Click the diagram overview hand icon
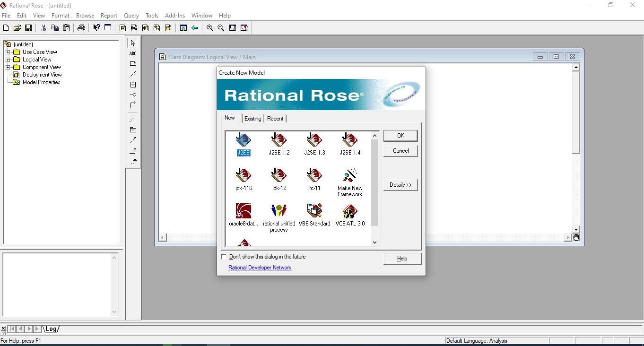Viewport: 644px width, 346px height. 576,237
